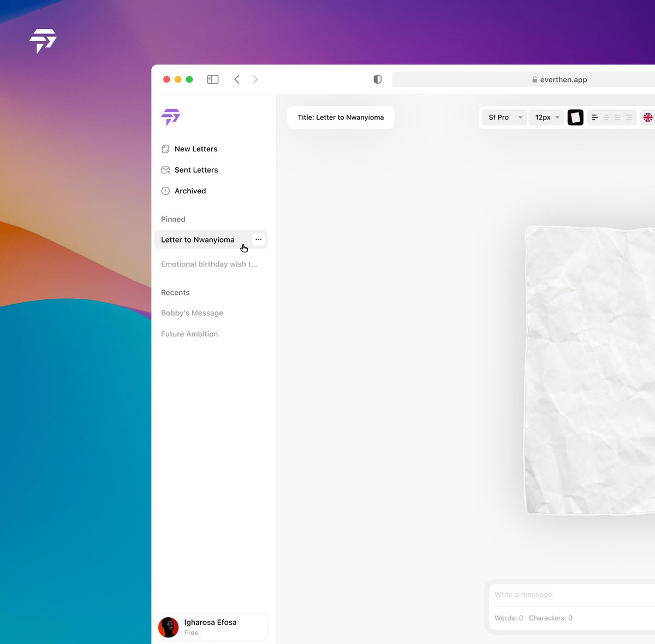
Task: Go forward with the browser forward arrow
Action: coord(255,79)
